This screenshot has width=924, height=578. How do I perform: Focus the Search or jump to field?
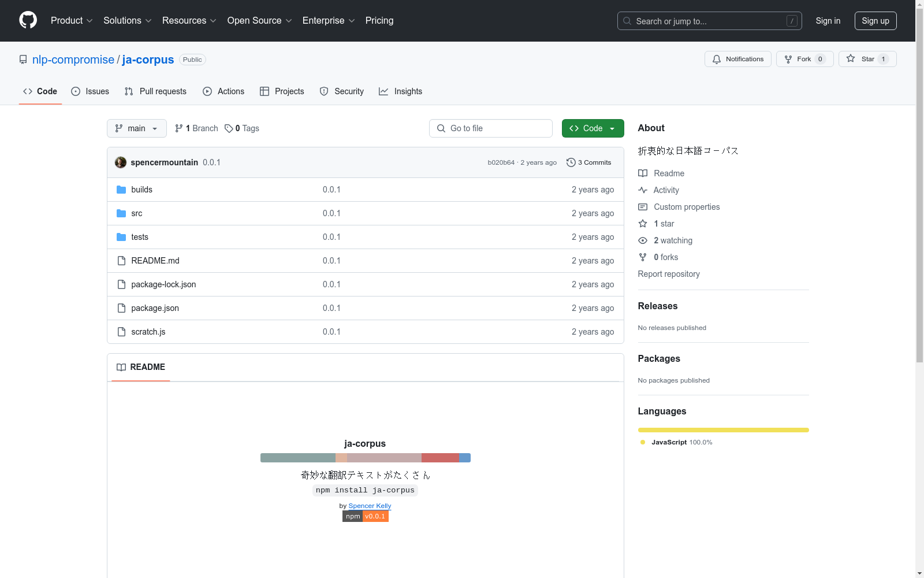[710, 21]
